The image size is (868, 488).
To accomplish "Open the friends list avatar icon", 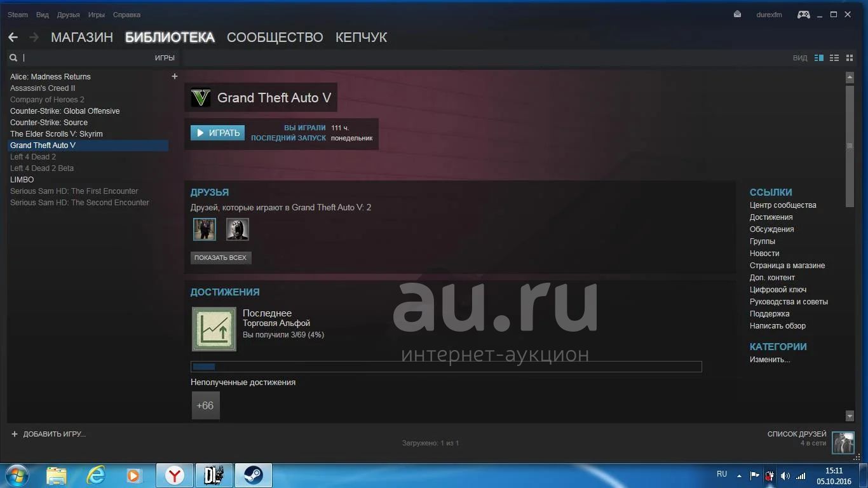I will 843,442.
